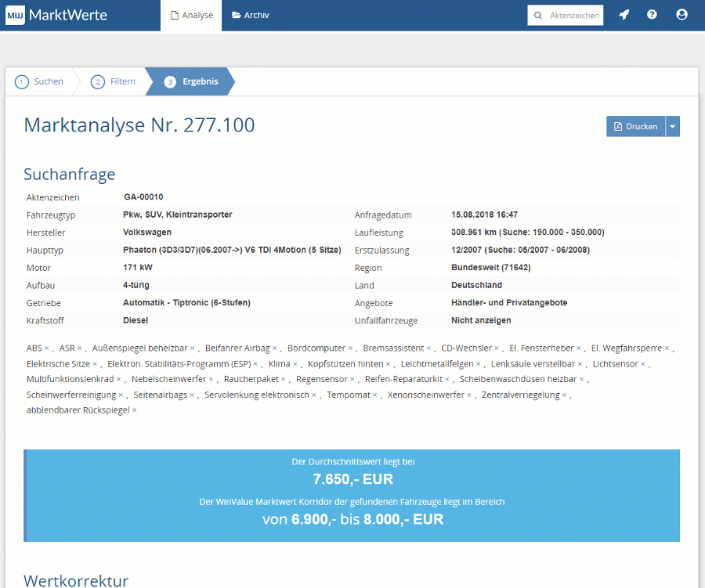
Task: Remove the ESP stability program tag
Action: (256, 364)
